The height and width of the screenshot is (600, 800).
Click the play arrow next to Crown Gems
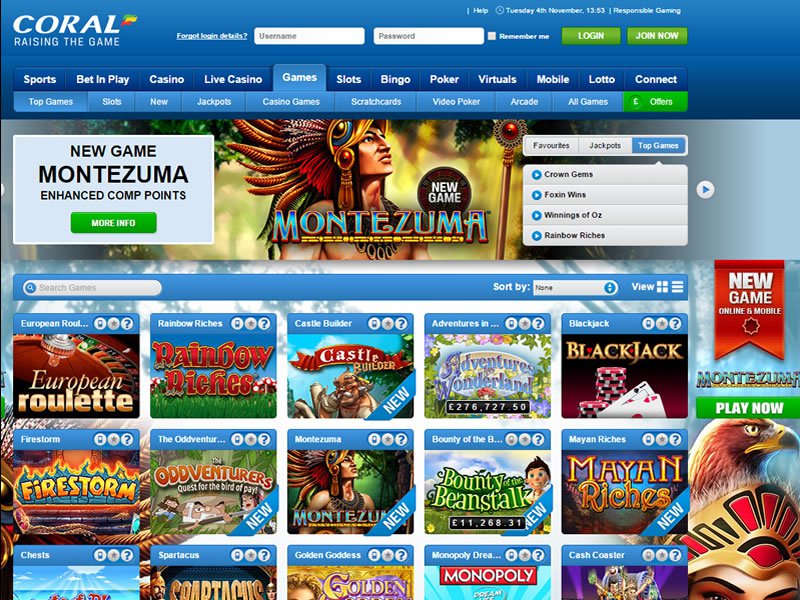[x=536, y=174]
